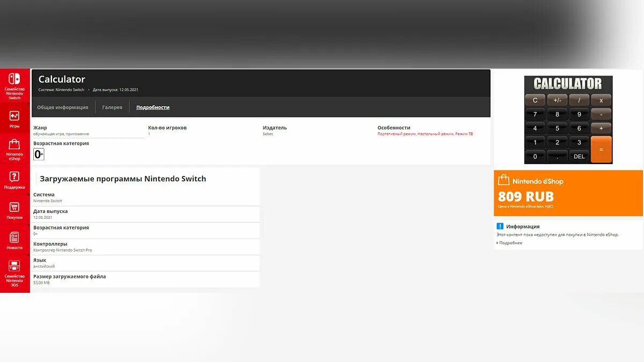Viewport: 644px width, 362px height.
Task: Click the publisher name Sabec
Action: pos(268,134)
